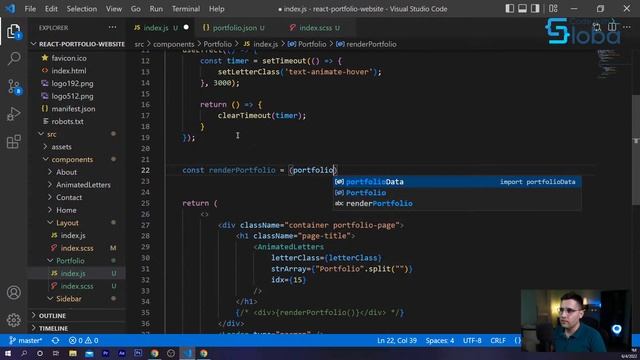Expand the TIMELINE section
Screen dimensions: 640x360
pyautogui.click(x=77, y=328)
